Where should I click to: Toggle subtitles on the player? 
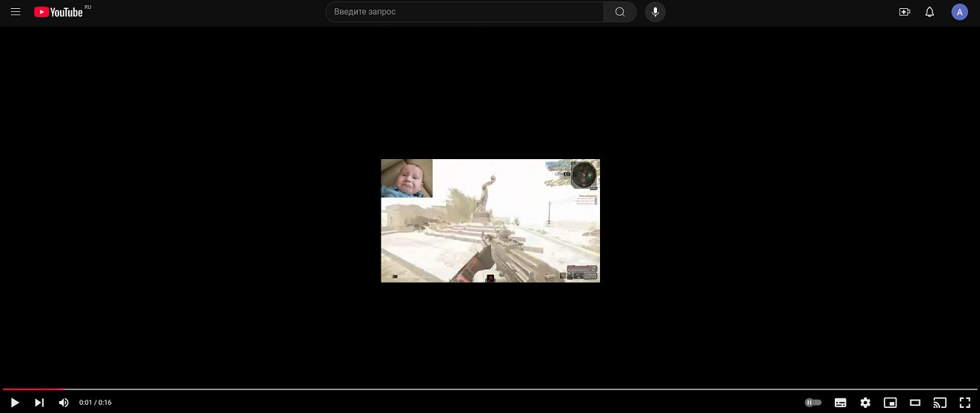841,403
